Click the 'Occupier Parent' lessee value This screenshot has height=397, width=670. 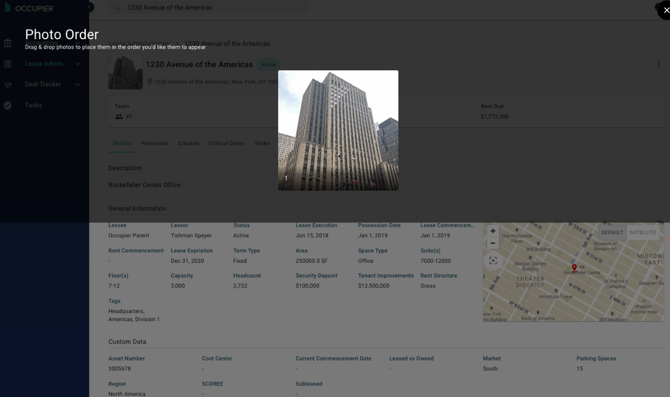tap(129, 235)
